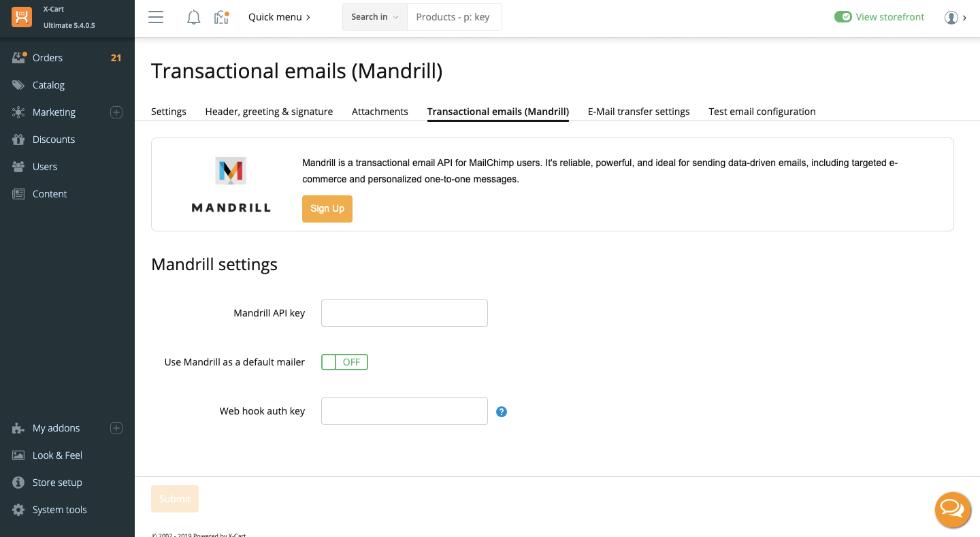Expand the Search in dropdown
Viewport: 980px width, 537px height.
point(375,17)
